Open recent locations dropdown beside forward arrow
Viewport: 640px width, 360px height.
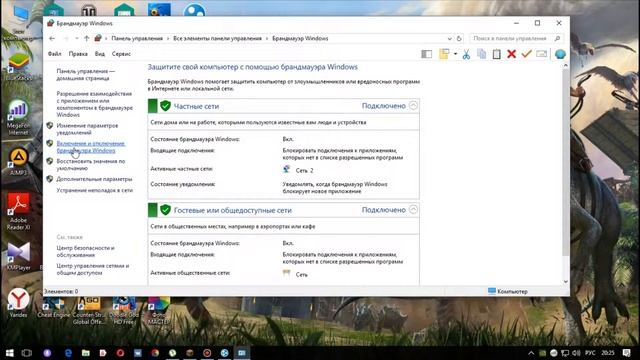(76, 38)
